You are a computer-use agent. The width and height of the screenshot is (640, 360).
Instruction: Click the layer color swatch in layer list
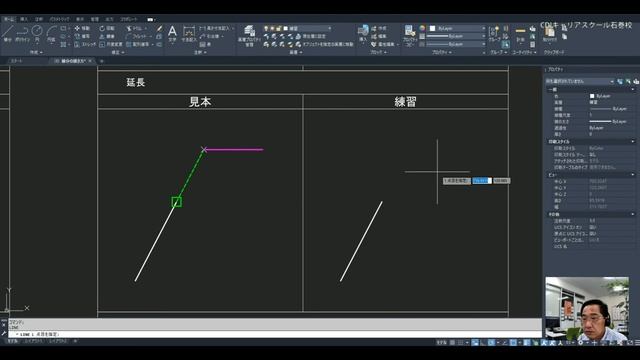(x=286, y=29)
